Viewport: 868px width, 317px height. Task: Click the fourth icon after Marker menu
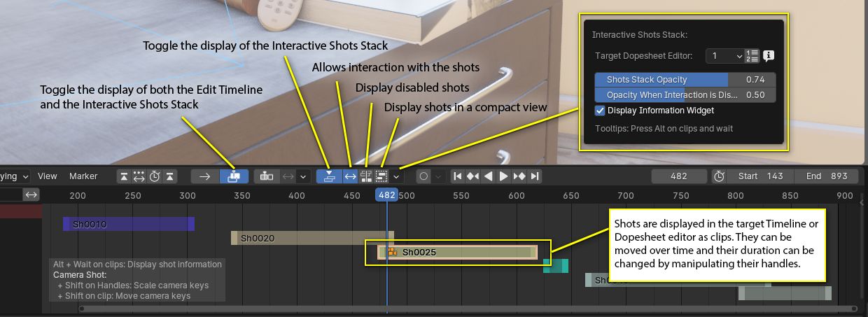170,176
